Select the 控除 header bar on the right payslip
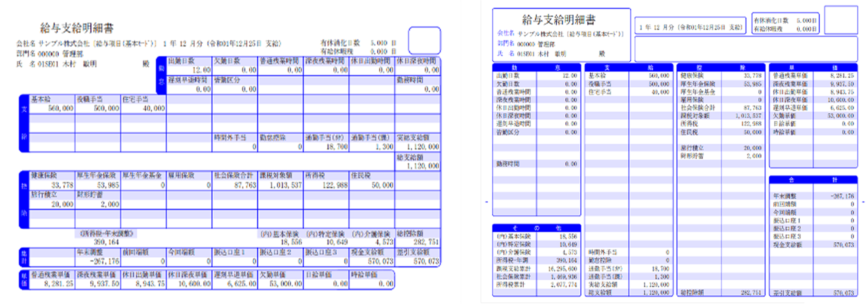868x304 pixels. click(x=721, y=67)
